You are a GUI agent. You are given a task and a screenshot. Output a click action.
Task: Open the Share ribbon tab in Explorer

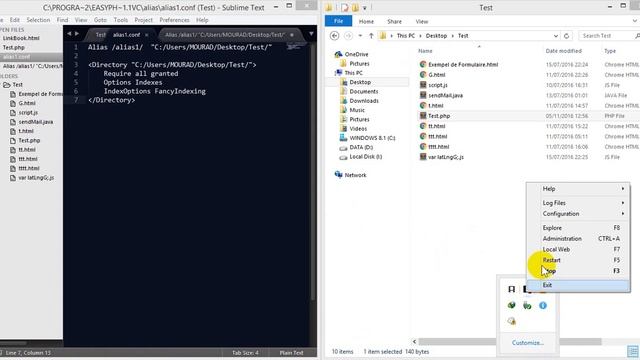[x=394, y=22]
